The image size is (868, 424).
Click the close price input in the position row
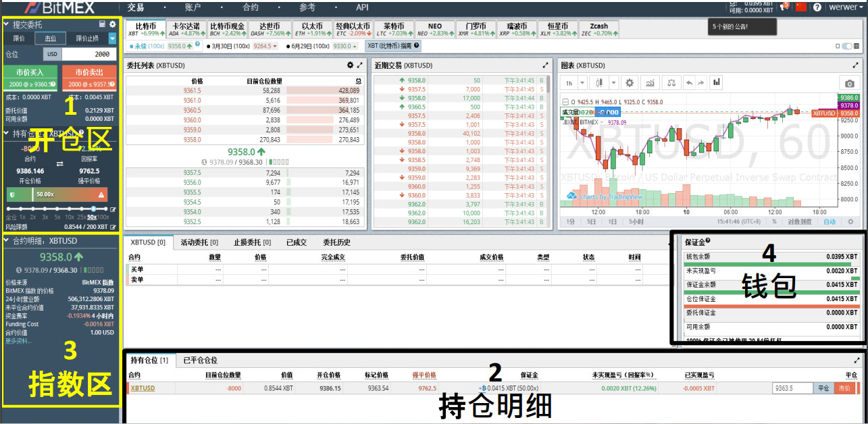point(792,388)
